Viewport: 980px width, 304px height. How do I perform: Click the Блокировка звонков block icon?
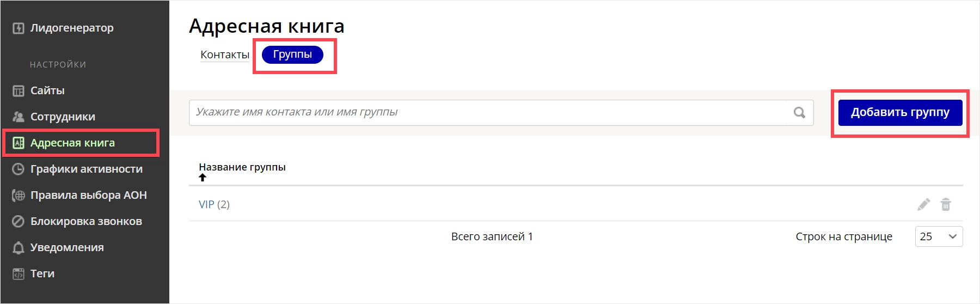point(19,221)
